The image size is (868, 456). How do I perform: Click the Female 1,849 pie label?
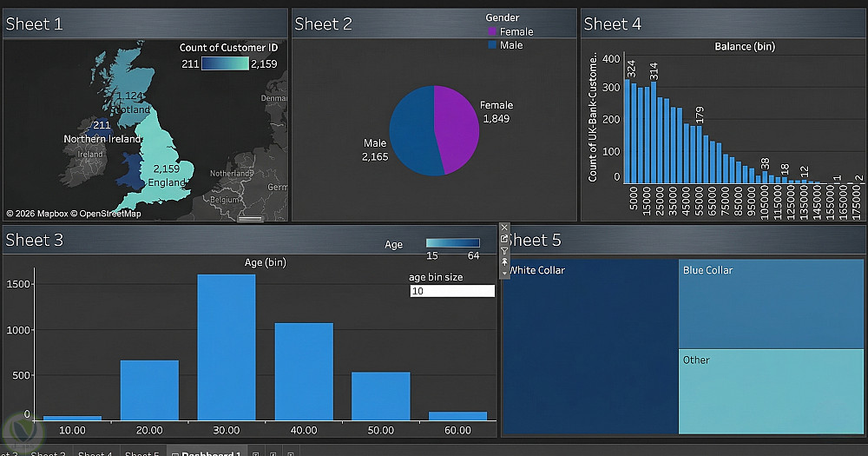[496, 112]
